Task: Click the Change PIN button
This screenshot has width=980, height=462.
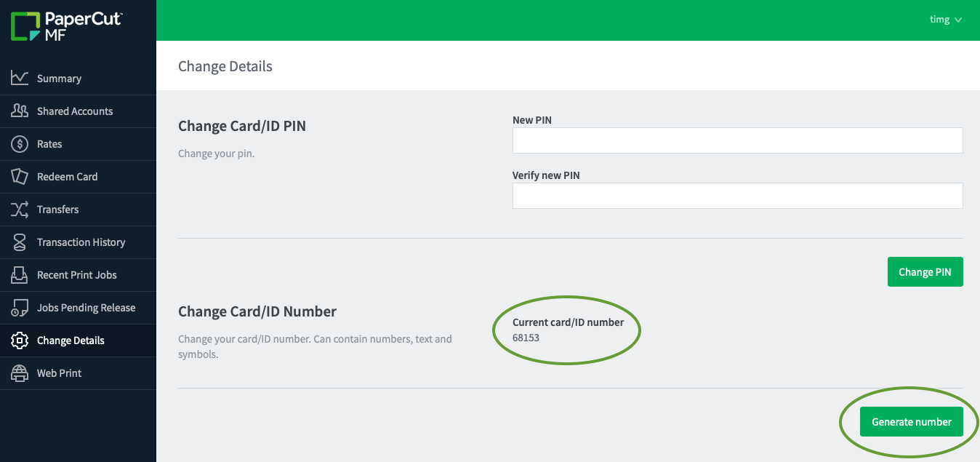Action: (925, 272)
